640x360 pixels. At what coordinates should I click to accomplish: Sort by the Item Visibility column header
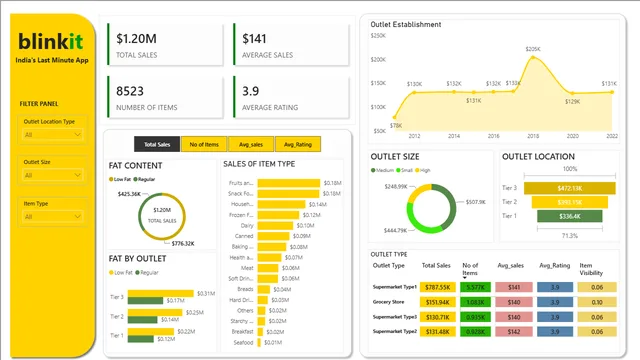[x=591, y=269]
